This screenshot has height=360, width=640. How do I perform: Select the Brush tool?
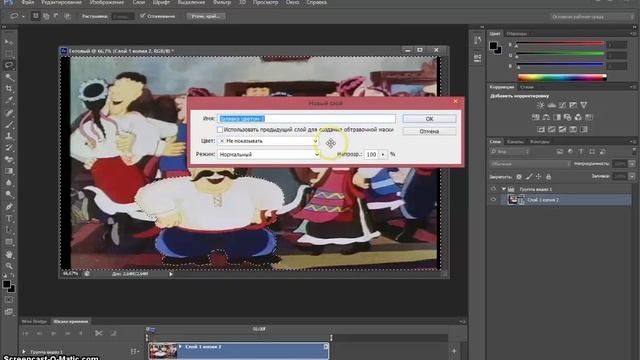9,124
